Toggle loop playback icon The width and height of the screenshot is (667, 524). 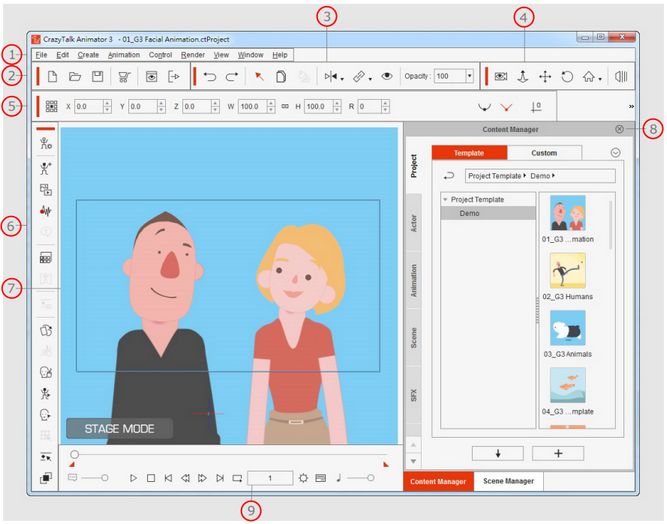tap(237, 478)
